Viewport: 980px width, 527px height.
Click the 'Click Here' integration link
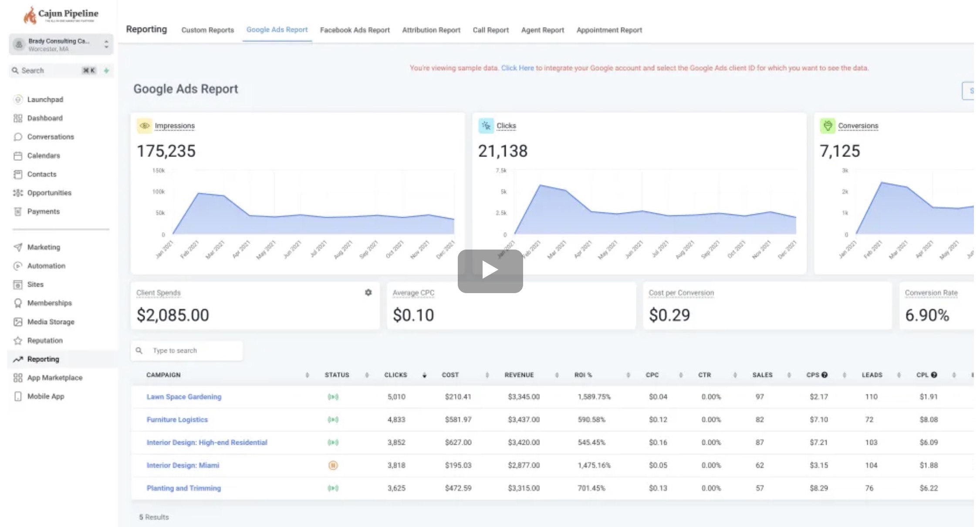coord(517,68)
